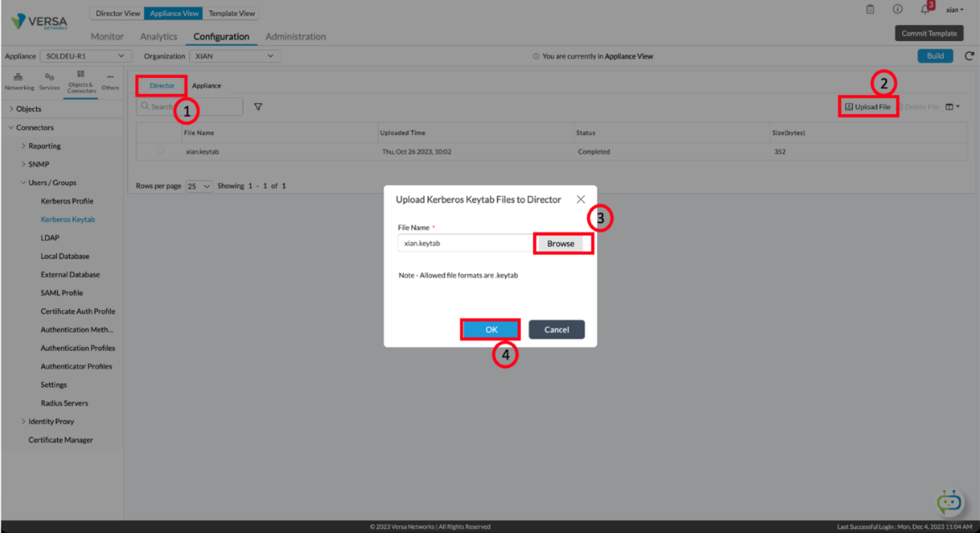This screenshot has height=533, width=980.
Task: Toggle the header row selection checkbox
Action: [159, 131]
